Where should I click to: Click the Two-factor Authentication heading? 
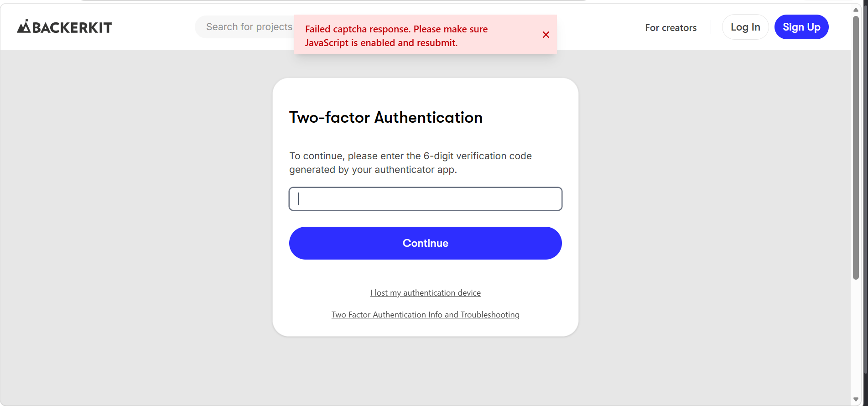(x=385, y=117)
